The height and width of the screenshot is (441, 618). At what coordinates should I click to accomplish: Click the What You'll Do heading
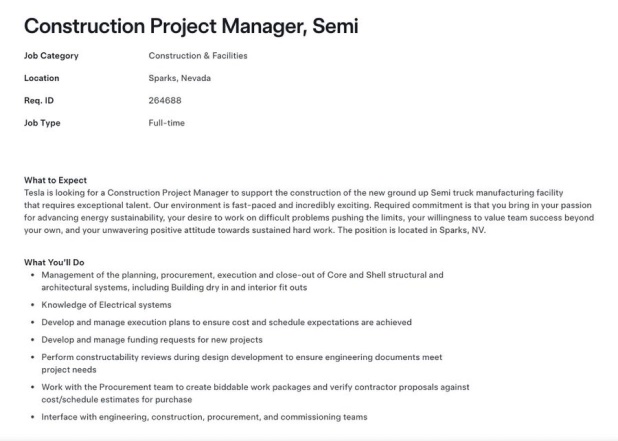point(54,262)
